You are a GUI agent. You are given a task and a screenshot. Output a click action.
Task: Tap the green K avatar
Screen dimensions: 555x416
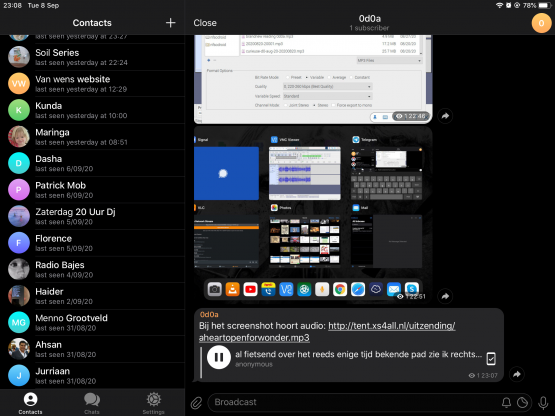(x=19, y=110)
